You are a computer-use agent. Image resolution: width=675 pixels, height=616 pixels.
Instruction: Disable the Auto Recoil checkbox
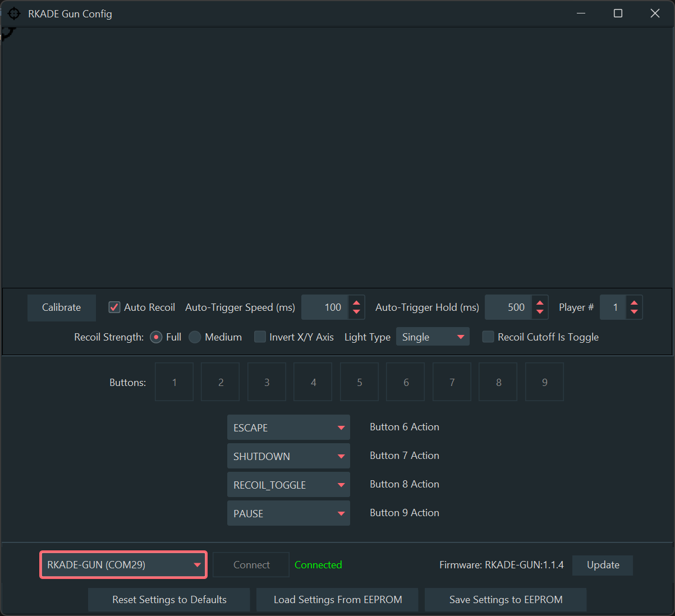(x=114, y=307)
